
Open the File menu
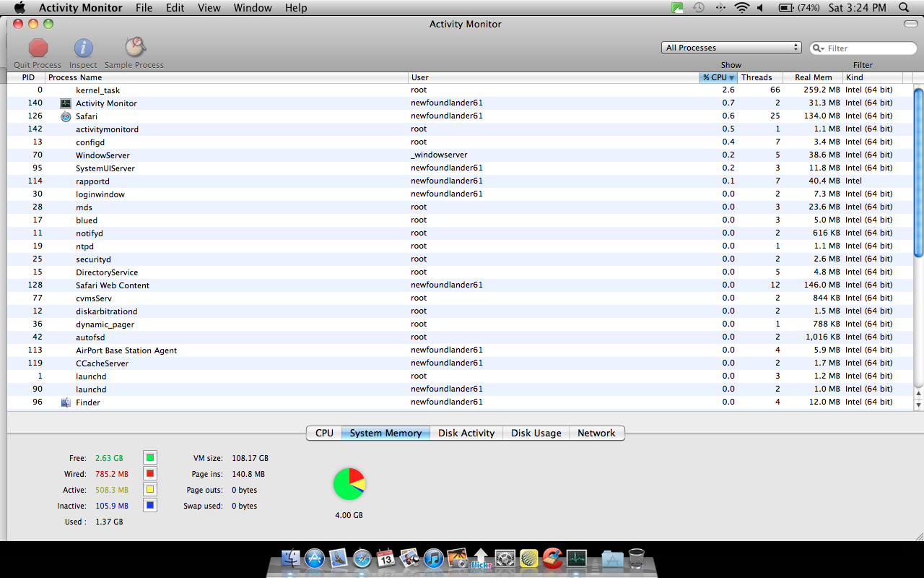pos(144,8)
